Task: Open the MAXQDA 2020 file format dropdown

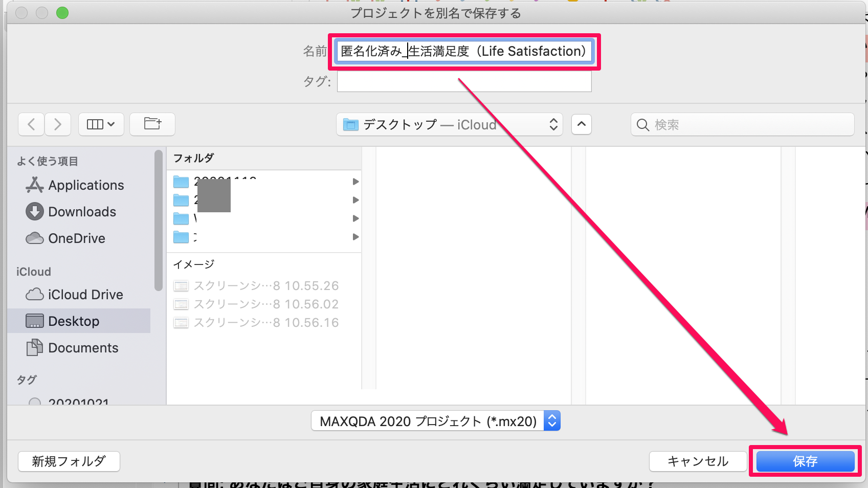Action: coord(436,421)
